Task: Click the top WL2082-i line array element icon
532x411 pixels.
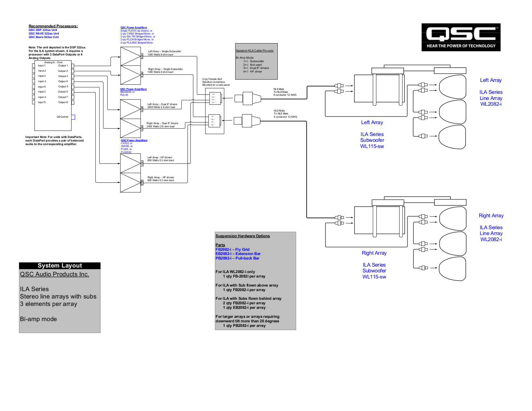Action: click(452, 86)
